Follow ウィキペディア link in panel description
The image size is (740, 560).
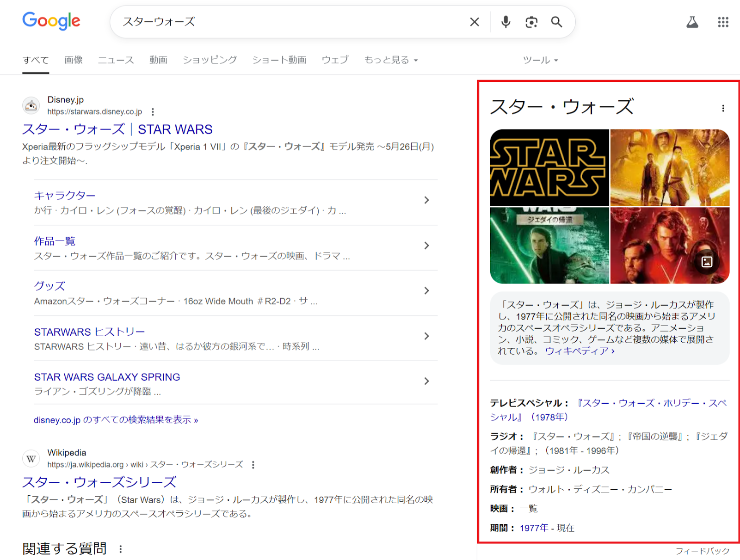[580, 351]
